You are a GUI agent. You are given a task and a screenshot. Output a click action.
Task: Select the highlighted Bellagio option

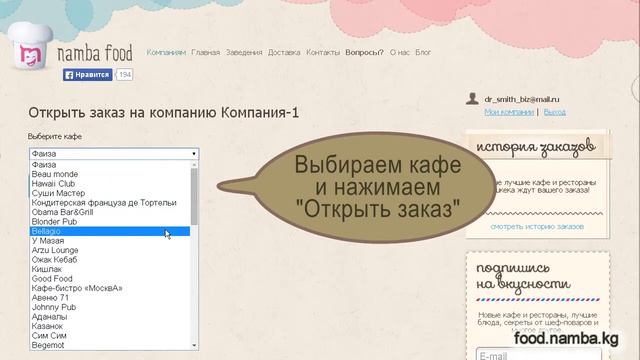click(110, 231)
